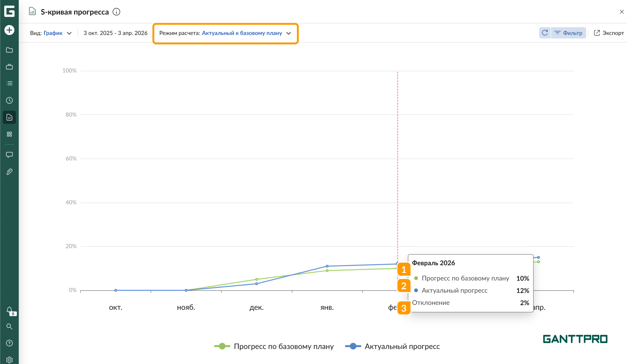The image size is (627, 364).
Task: Open the task list icon in sidebar
Action: click(9, 83)
